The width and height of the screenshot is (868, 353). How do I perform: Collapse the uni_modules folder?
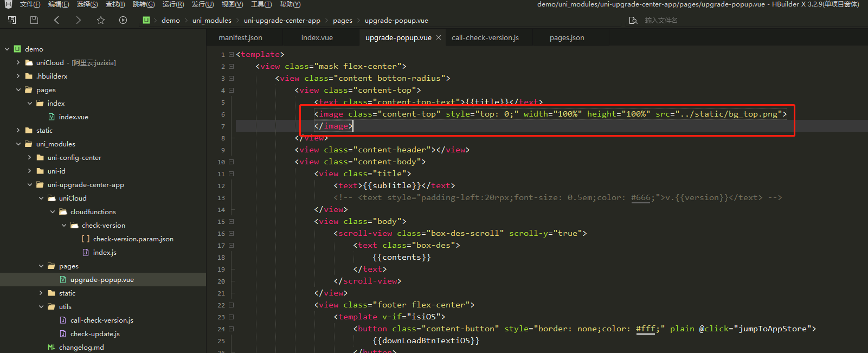[18, 144]
